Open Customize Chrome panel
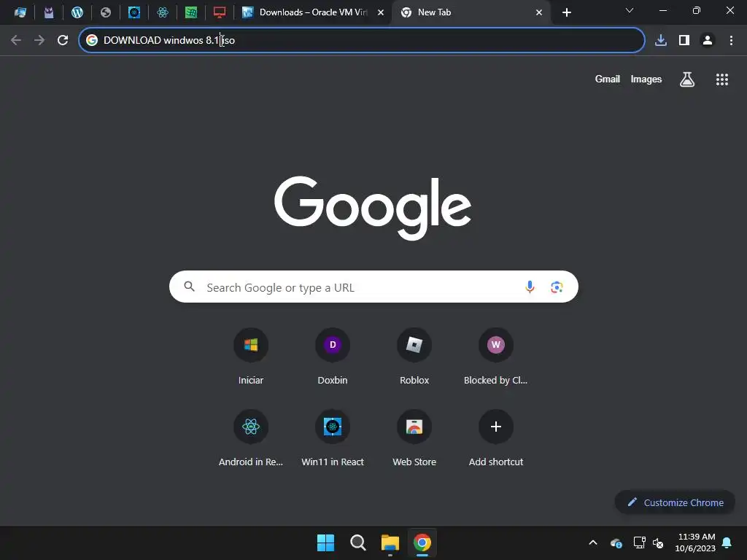The width and height of the screenshot is (747, 560). [x=675, y=502]
